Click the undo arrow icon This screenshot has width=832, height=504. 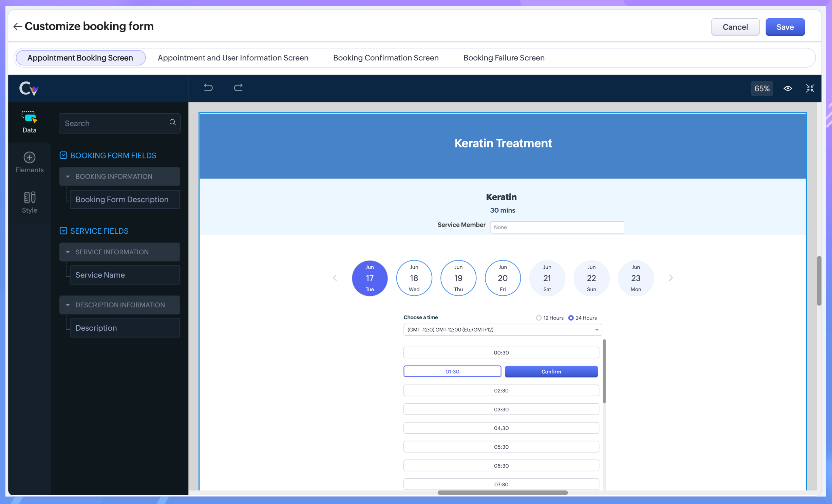208,88
